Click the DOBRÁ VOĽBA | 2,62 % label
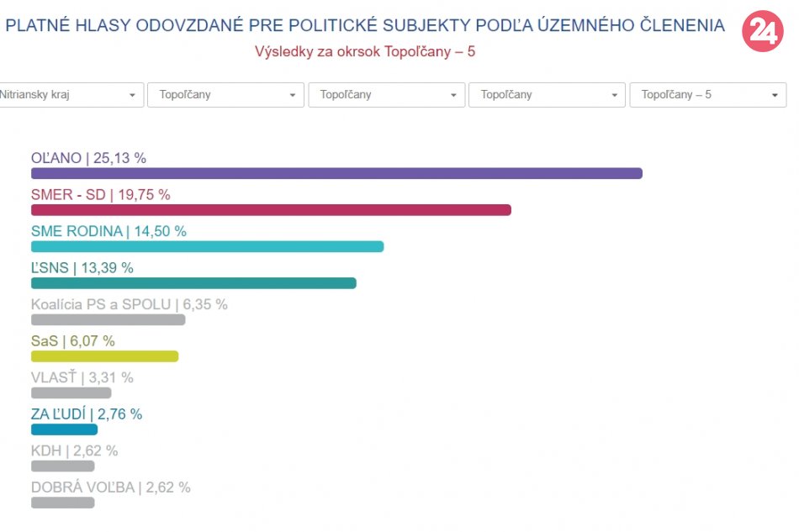 coord(110,487)
